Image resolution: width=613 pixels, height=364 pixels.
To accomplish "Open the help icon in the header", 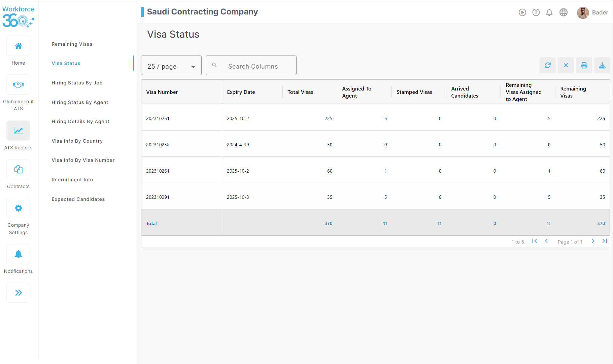I will 536,12.
